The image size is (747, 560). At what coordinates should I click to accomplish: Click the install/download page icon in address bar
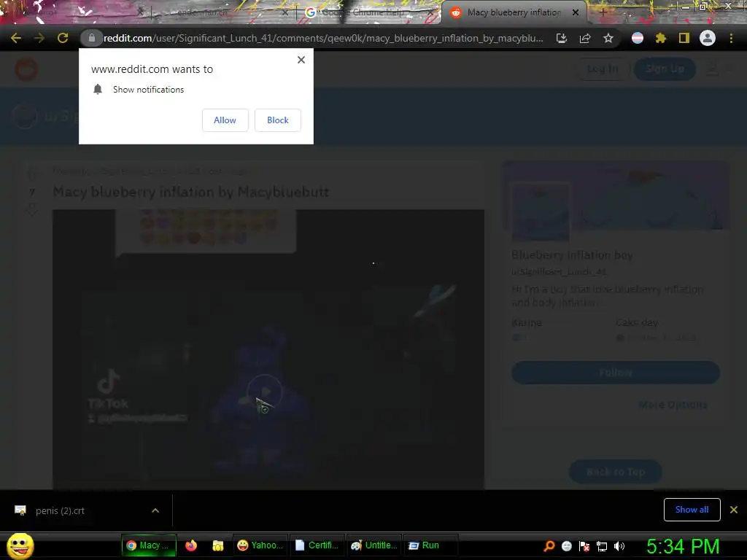coord(562,38)
